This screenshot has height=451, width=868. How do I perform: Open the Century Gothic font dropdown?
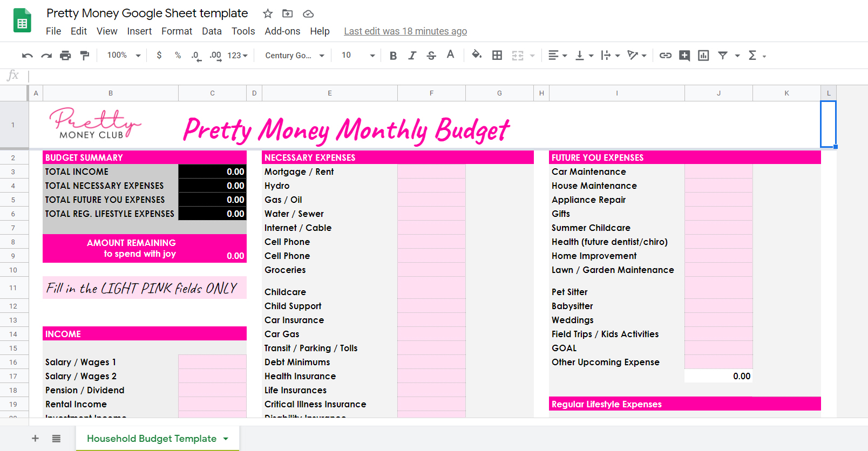click(x=294, y=56)
